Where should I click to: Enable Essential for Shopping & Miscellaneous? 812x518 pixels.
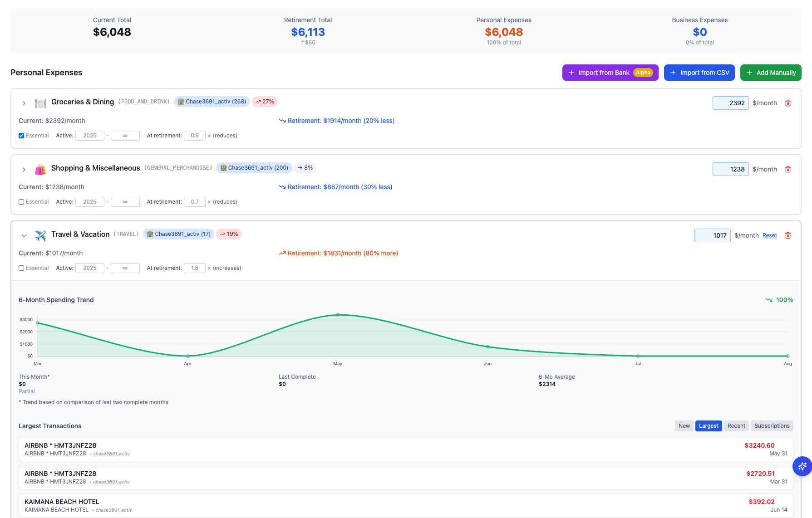tap(21, 201)
